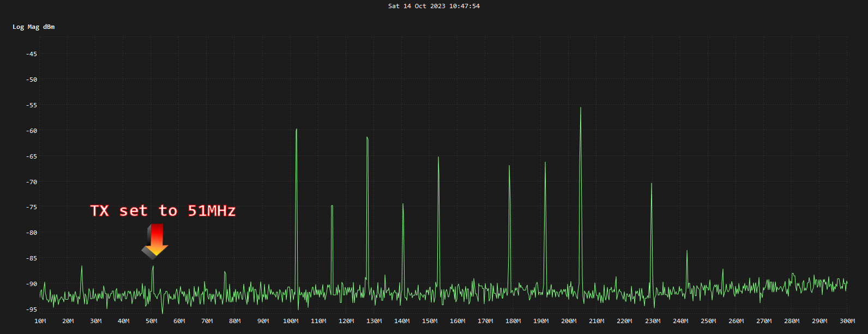Click the tallest spectrum peak near 204 MHz
This screenshot has width=868, height=334.
pos(581,108)
